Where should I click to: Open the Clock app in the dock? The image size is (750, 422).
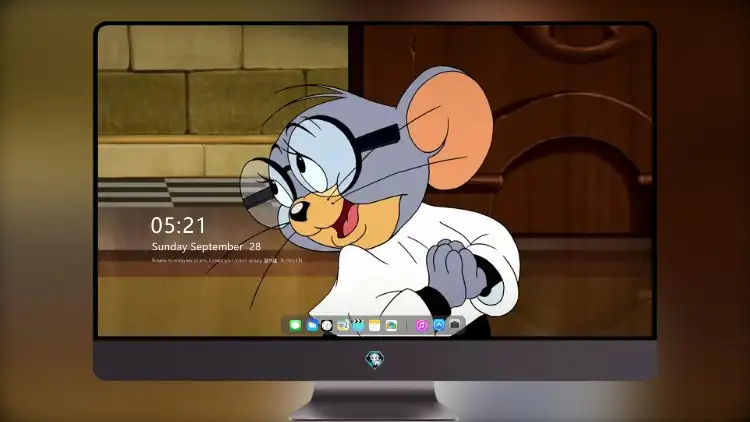coord(327,325)
